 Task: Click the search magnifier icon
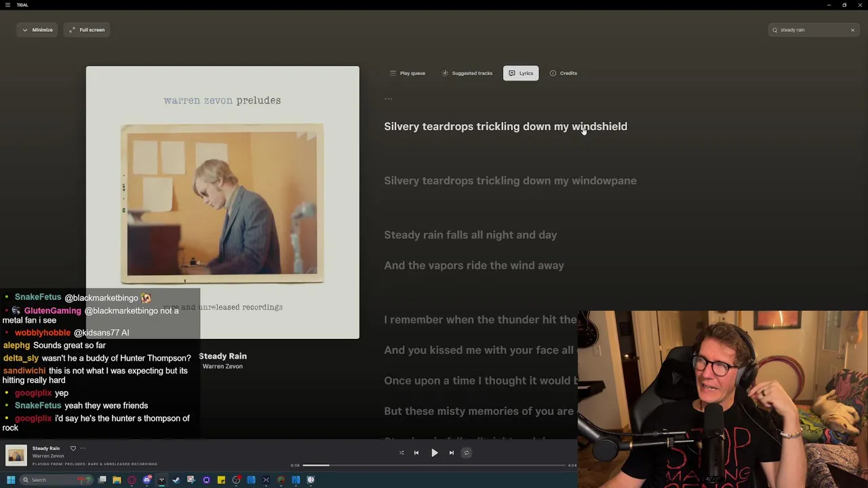[774, 30]
